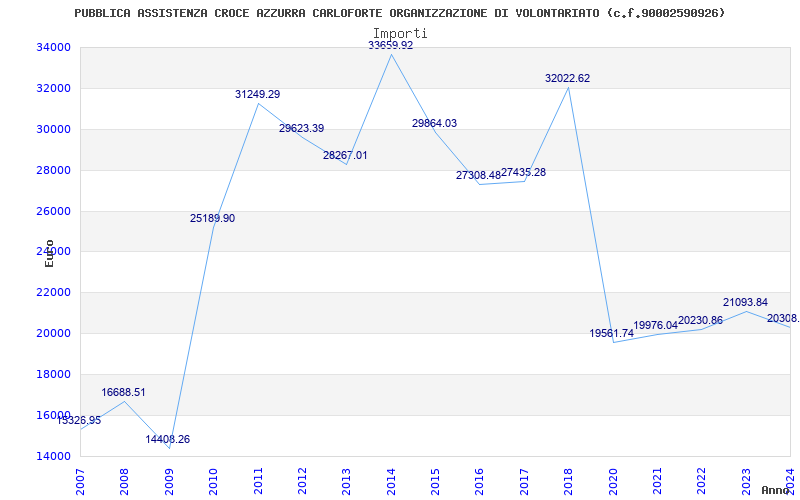Select the 30000 y-axis tick label
The image size is (800, 500).
point(53,129)
